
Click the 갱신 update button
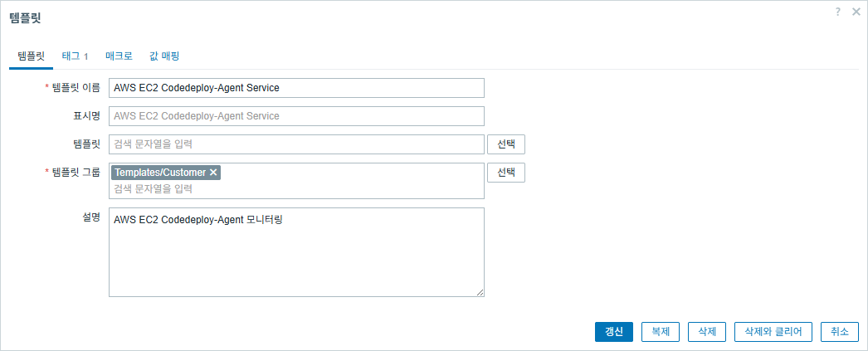pos(614,332)
